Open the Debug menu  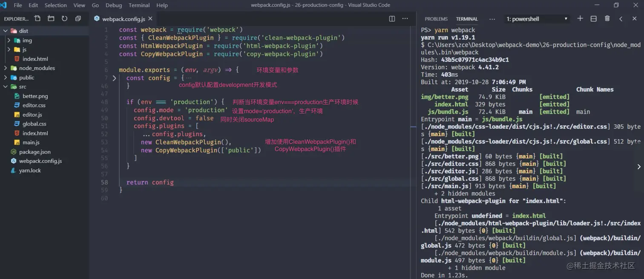click(x=114, y=5)
